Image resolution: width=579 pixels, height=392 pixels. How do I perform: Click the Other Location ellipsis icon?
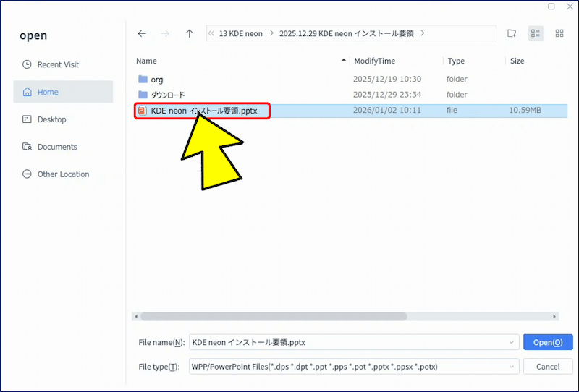[x=27, y=174]
